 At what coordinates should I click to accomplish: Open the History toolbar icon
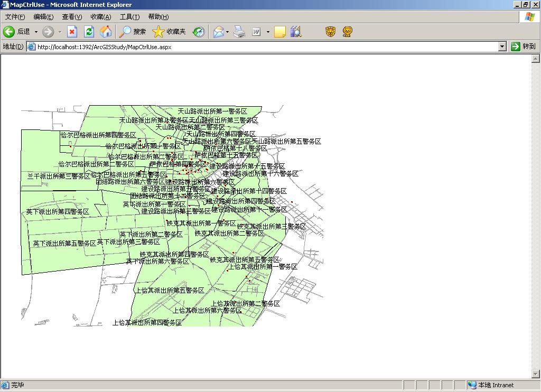click(x=199, y=32)
